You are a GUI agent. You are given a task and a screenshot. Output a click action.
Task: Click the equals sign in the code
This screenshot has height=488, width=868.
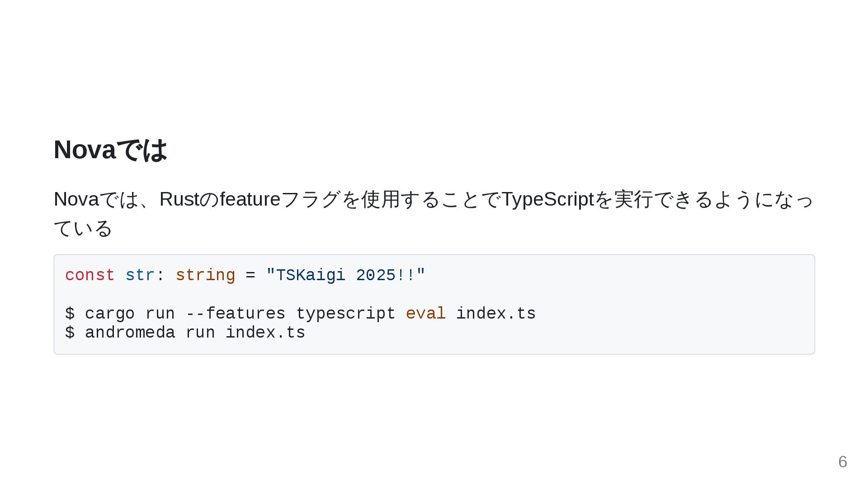pos(250,275)
